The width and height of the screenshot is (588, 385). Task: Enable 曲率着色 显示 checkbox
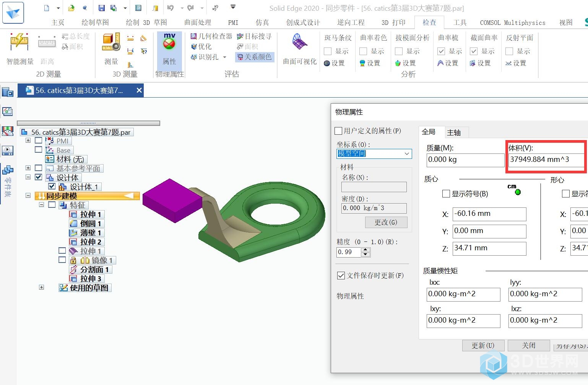tap(363, 51)
